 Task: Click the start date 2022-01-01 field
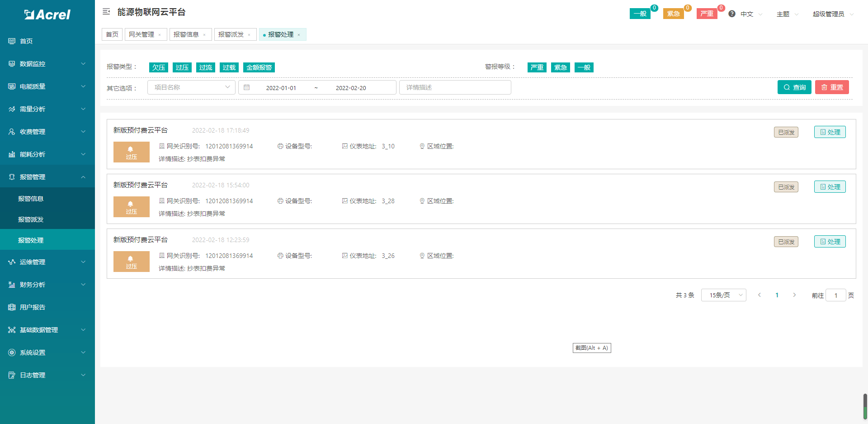click(x=281, y=88)
